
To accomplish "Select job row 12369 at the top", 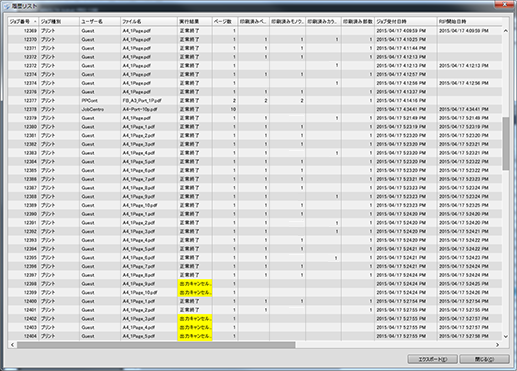I will tap(255, 31).
